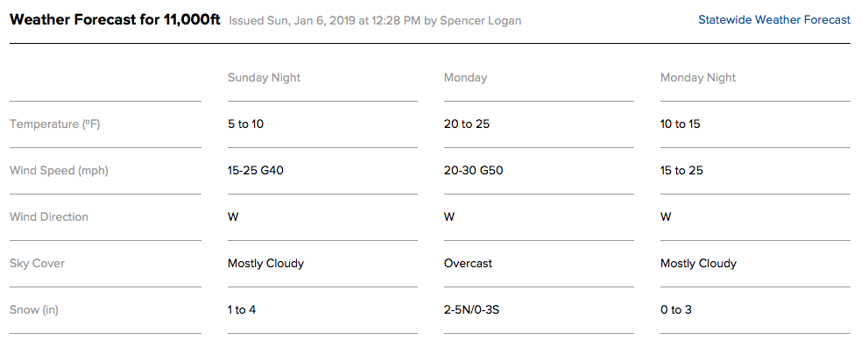Click Monday Night snow value 0 to 3

coord(676,309)
